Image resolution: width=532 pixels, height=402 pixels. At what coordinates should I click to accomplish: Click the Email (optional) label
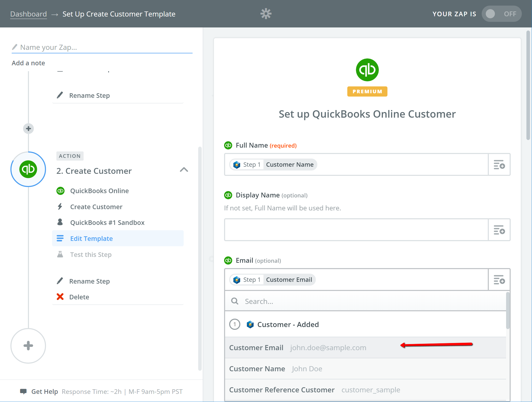pos(258,260)
